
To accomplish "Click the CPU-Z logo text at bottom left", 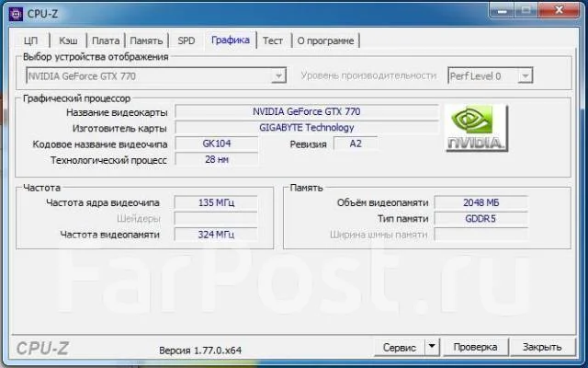I will pyautogui.click(x=42, y=349).
